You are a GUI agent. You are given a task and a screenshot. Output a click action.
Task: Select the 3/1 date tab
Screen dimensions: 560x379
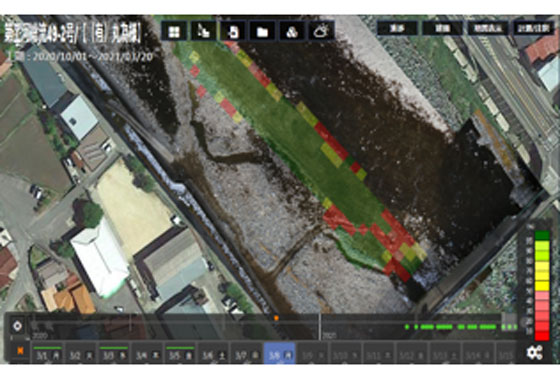click(47, 355)
